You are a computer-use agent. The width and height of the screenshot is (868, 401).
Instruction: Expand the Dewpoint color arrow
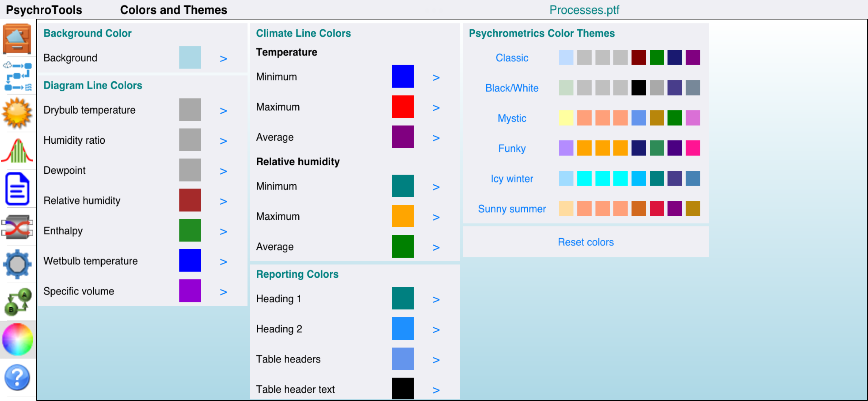[223, 171]
